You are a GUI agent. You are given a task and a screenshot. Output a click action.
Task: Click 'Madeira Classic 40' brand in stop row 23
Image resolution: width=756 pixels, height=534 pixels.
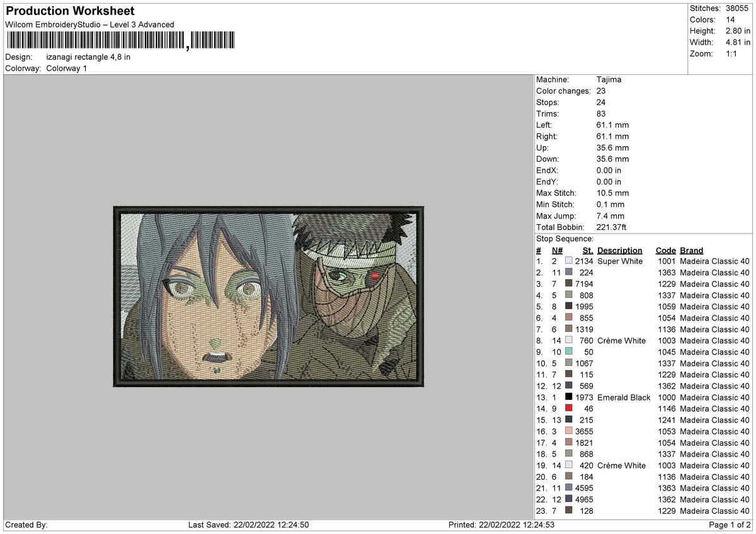715,511
